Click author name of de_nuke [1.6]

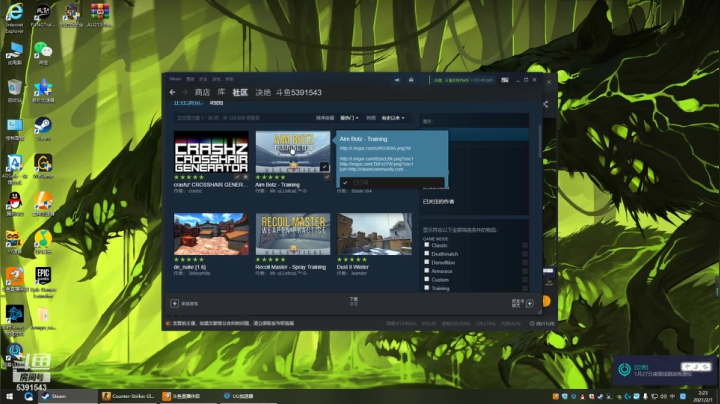[199, 273]
